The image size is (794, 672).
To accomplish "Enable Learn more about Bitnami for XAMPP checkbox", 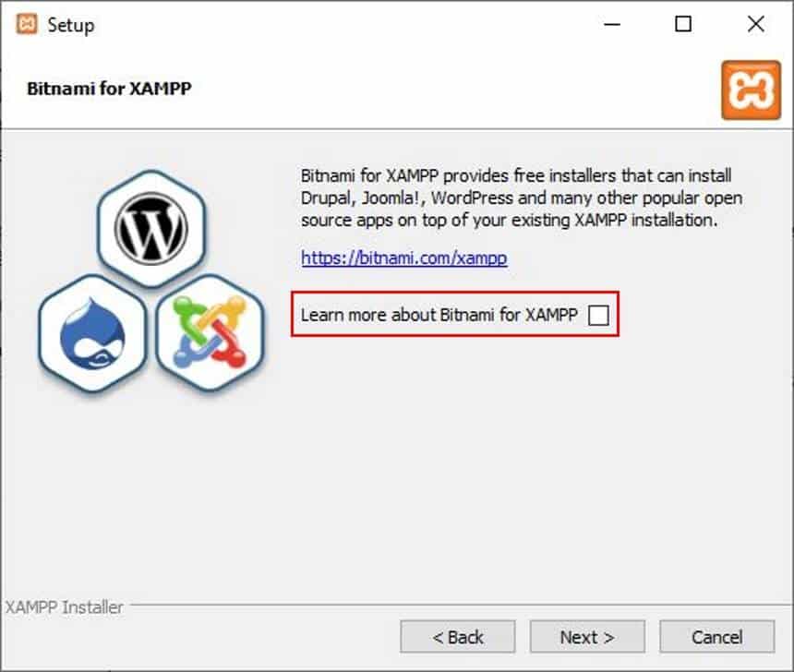I will point(598,315).
